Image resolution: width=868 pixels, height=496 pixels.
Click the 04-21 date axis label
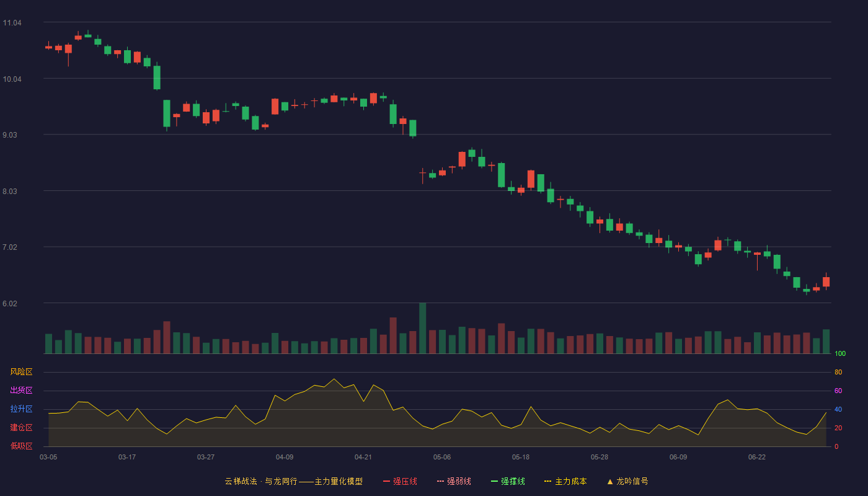(x=363, y=457)
